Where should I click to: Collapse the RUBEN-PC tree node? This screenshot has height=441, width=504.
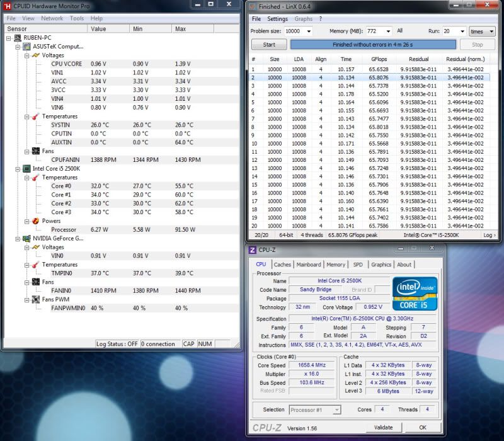coord(9,38)
